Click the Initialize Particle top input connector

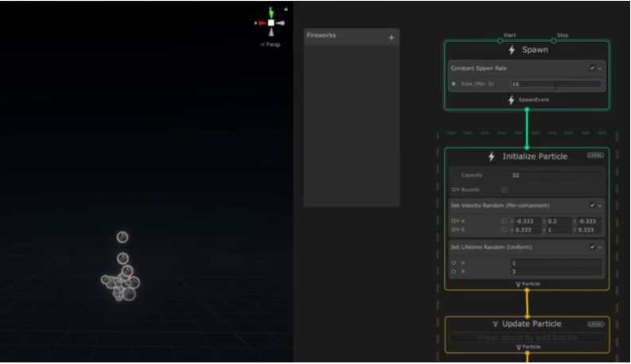coord(527,148)
